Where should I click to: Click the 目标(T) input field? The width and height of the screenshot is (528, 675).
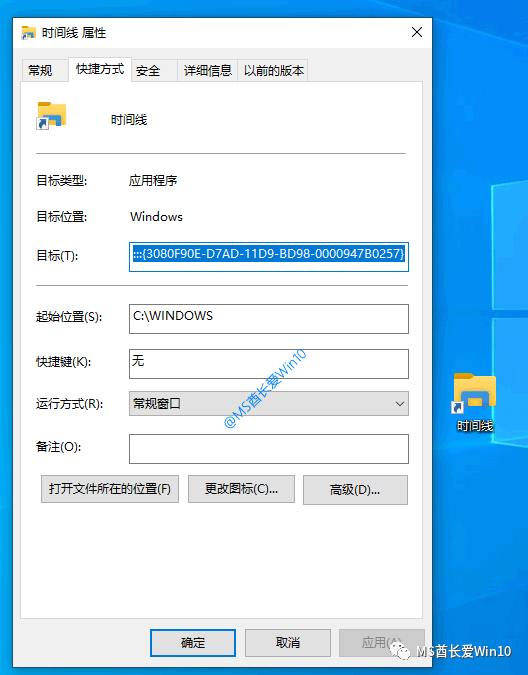click(269, 257)
